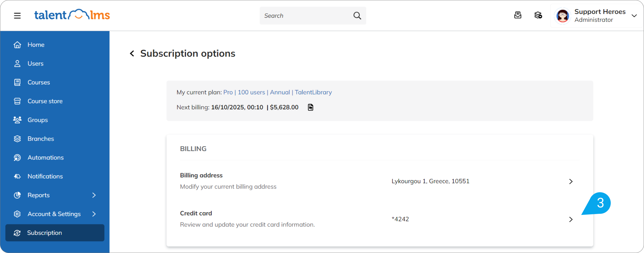Screen dimensions: 644x253
Task: Click the Annual billing link
Action: point(280,92)
